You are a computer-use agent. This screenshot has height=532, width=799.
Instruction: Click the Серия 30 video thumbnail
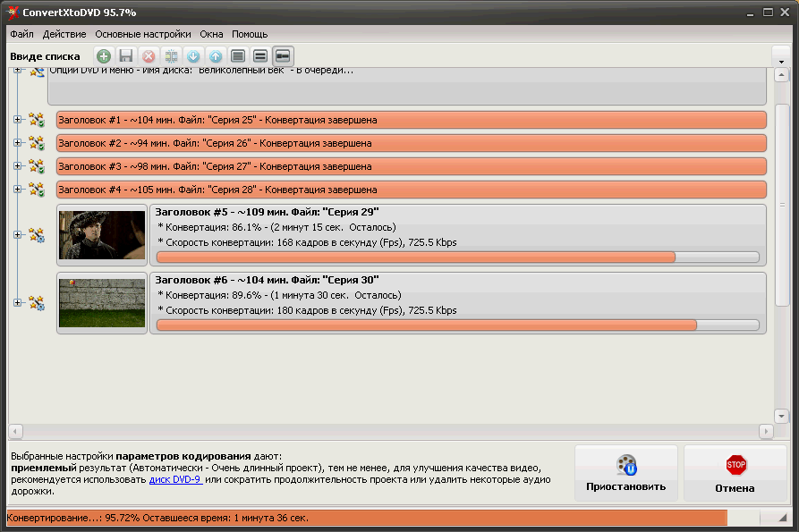(x=102, y=302)
